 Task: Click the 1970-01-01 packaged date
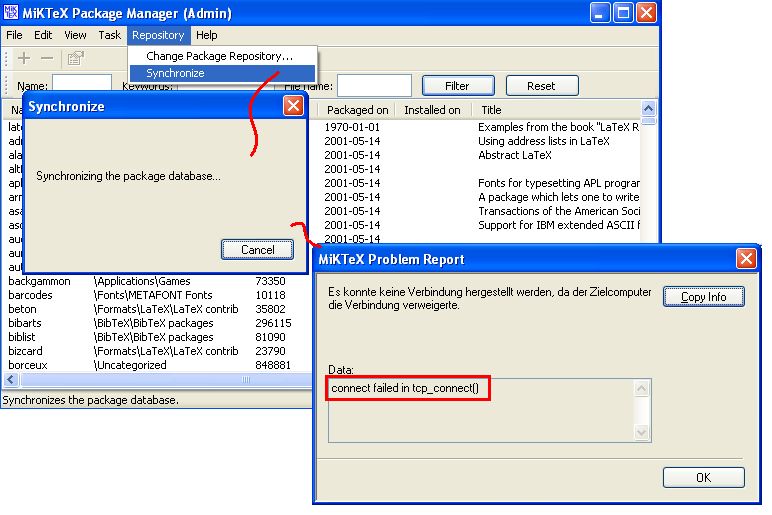click(x=352, y=127)
